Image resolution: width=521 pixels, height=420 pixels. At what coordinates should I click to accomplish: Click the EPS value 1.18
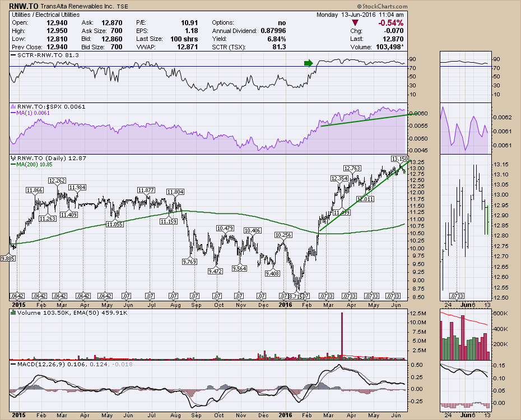coord(192,31)
